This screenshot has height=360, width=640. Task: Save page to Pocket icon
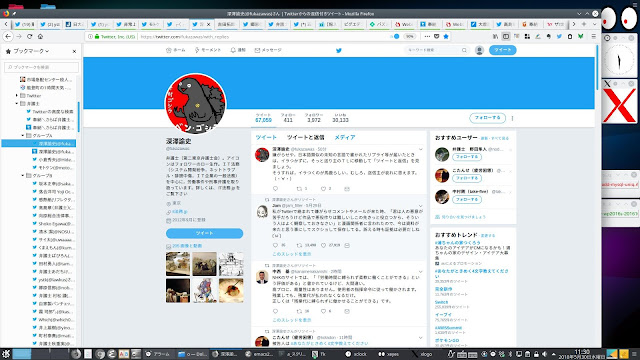click(x=436, y=36)
